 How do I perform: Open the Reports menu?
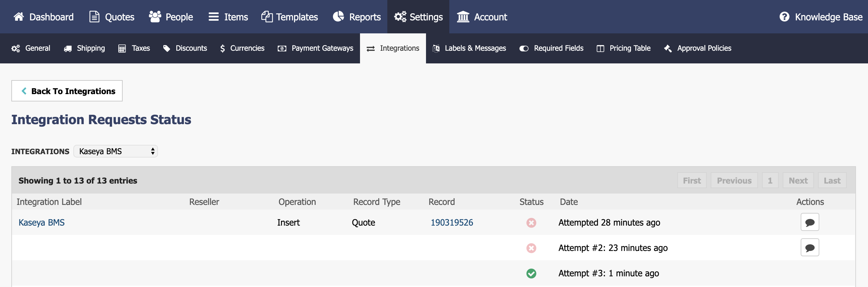point(357,17)
